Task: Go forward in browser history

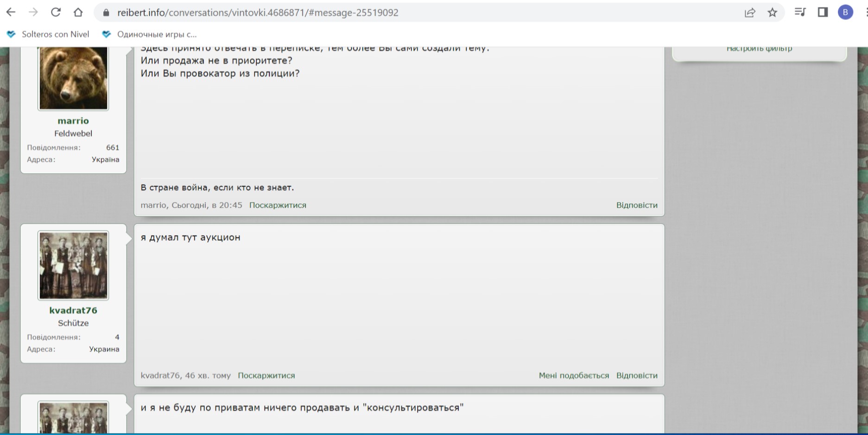Action: click(x=33, y=13)
